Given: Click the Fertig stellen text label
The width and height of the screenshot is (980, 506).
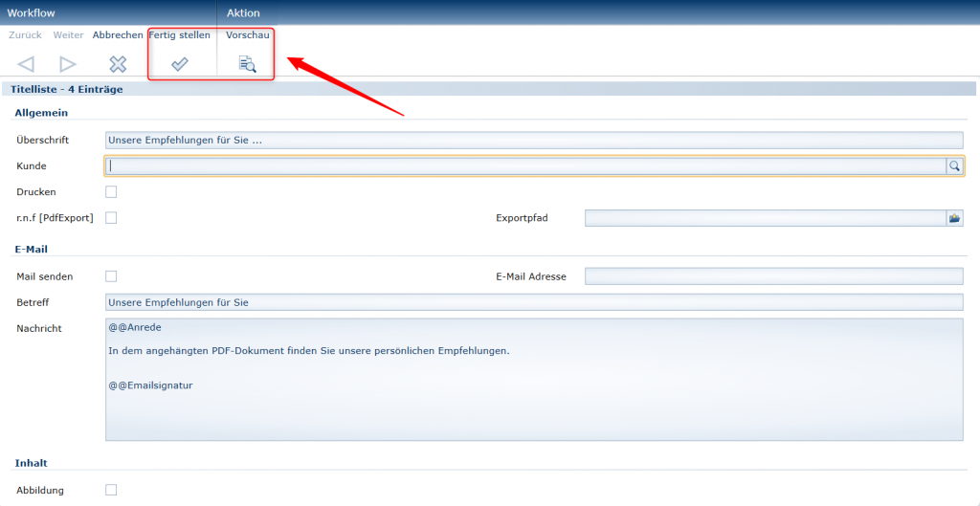Looking at the screenshot, I should (180, 35).
